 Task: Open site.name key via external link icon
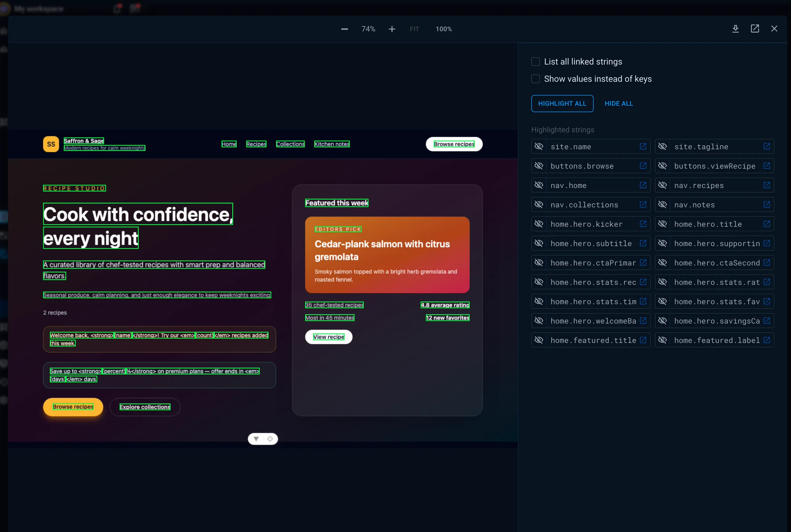643,146
